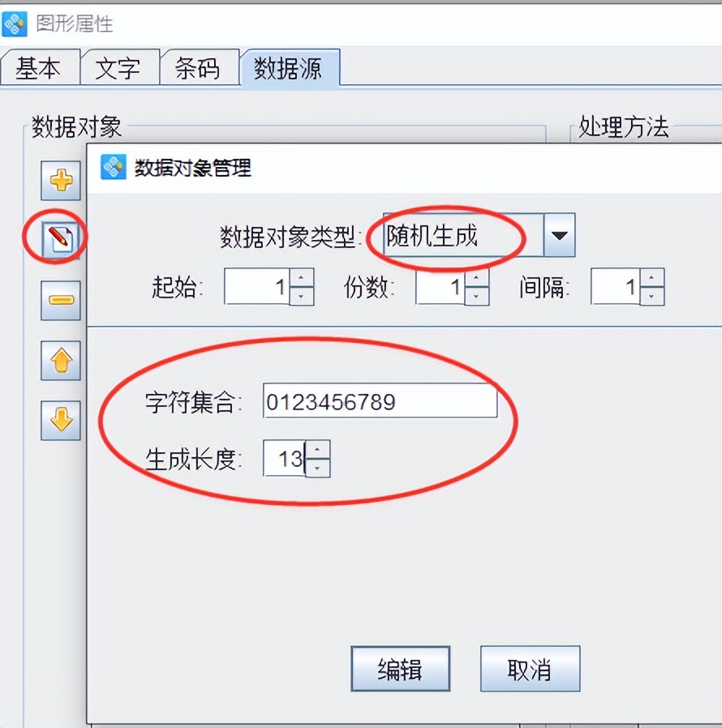This screenshot has width=722, height=728.
Task: Increase 生成长度 with the up spinner
Action: pyautogui.click(x=318, y=449)
